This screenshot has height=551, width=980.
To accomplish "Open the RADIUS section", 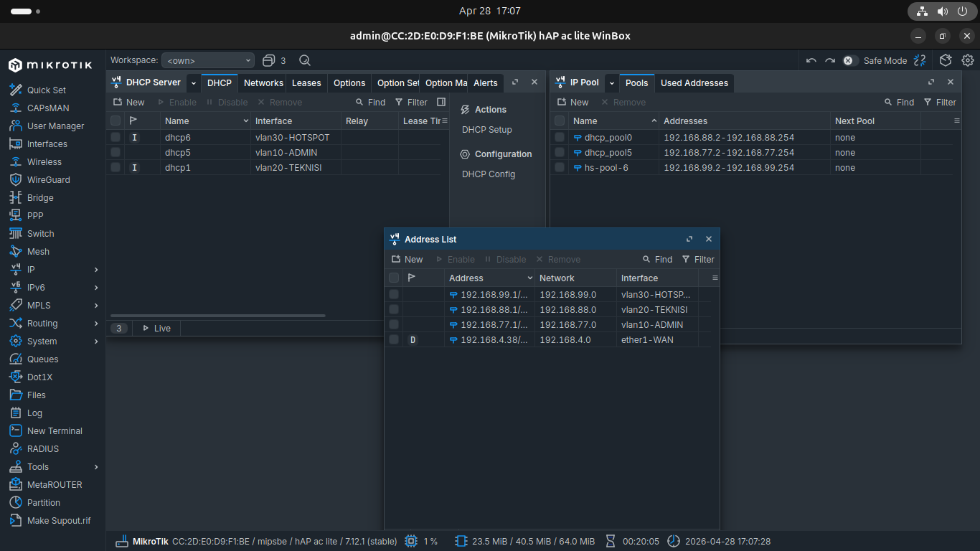I will pos(43,448).
